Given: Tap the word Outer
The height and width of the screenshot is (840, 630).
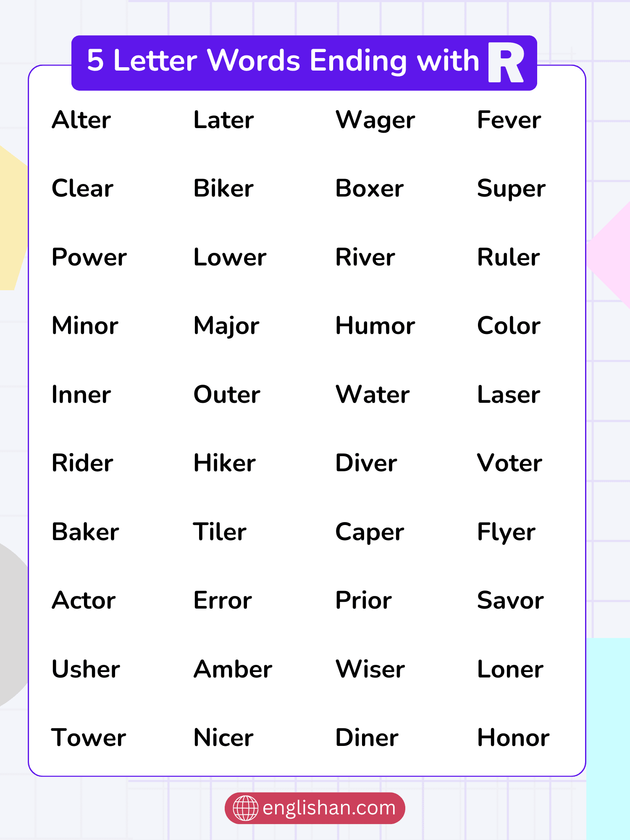Looking at the screenshot, I should pyautogui.click(x=227, y=395).
